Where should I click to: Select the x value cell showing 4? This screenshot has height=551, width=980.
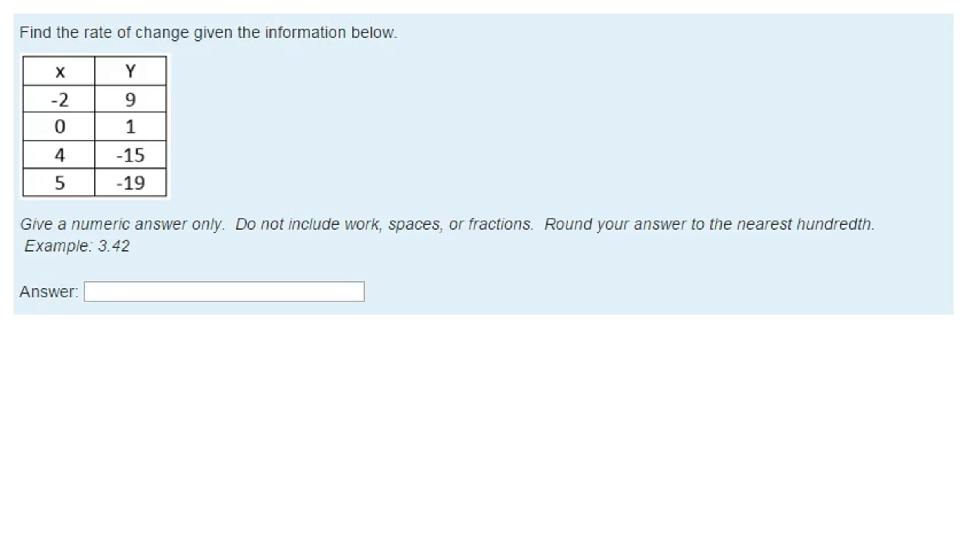pos(59,155)
